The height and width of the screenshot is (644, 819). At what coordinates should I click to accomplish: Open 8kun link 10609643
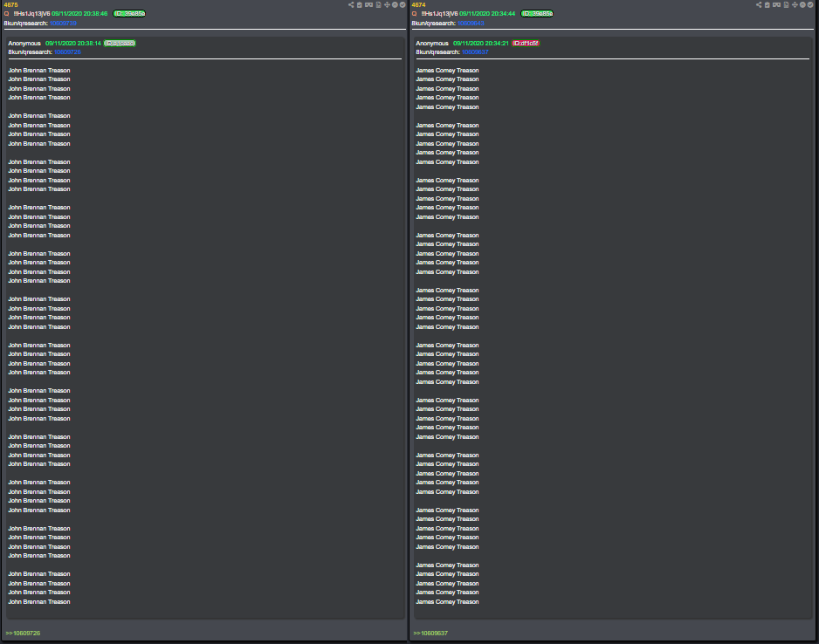pos(471,23)
